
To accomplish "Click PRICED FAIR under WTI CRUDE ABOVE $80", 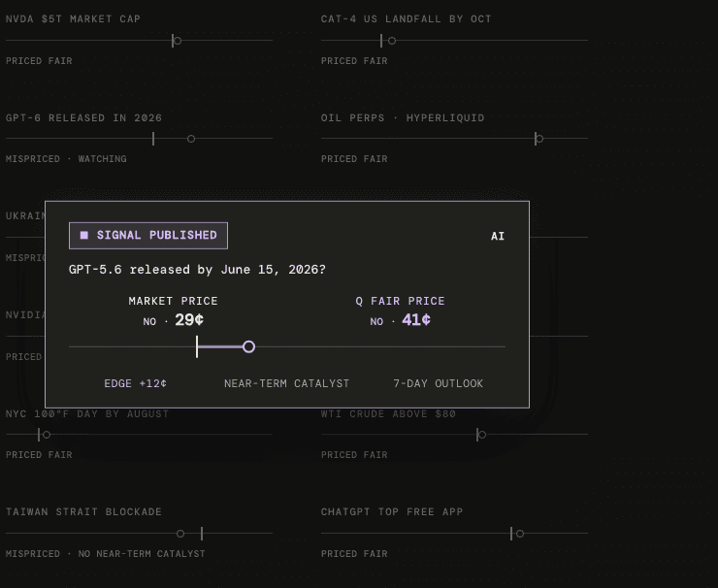I will coord(354,454).
